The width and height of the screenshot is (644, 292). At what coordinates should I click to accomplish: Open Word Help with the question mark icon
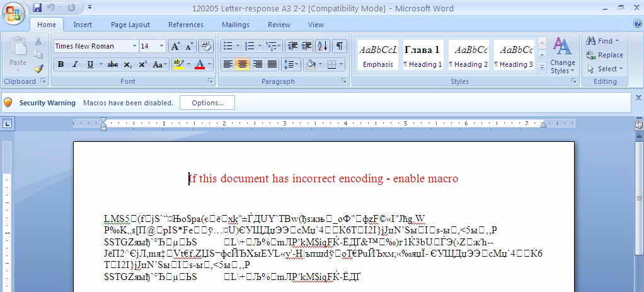click(638, 24)
